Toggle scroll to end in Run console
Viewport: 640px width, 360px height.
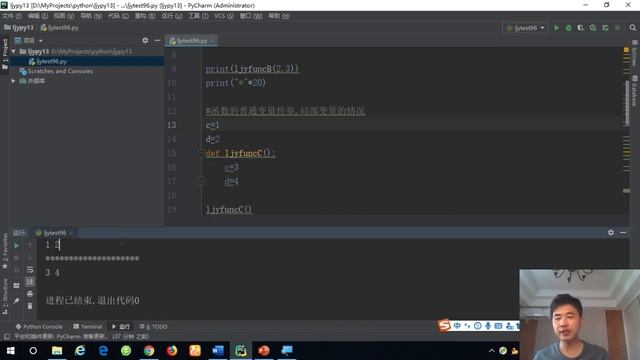tap(30, 282)
